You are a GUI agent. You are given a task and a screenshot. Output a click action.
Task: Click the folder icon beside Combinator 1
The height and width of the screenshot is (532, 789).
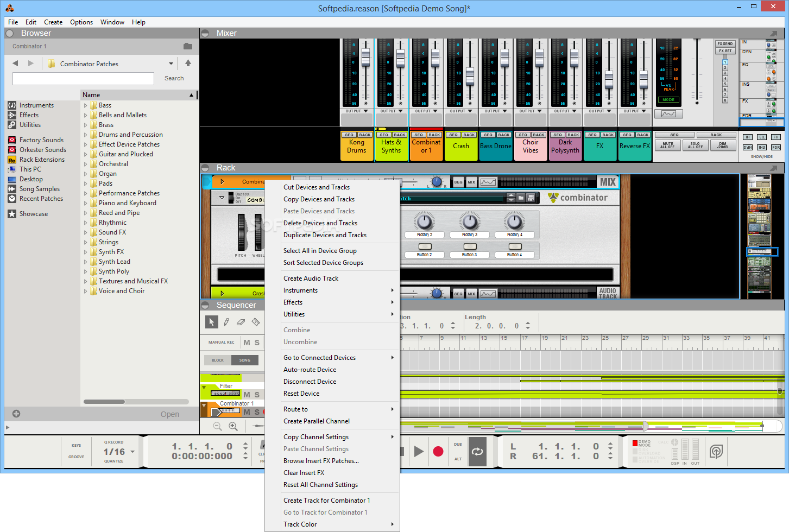point(188,46)
